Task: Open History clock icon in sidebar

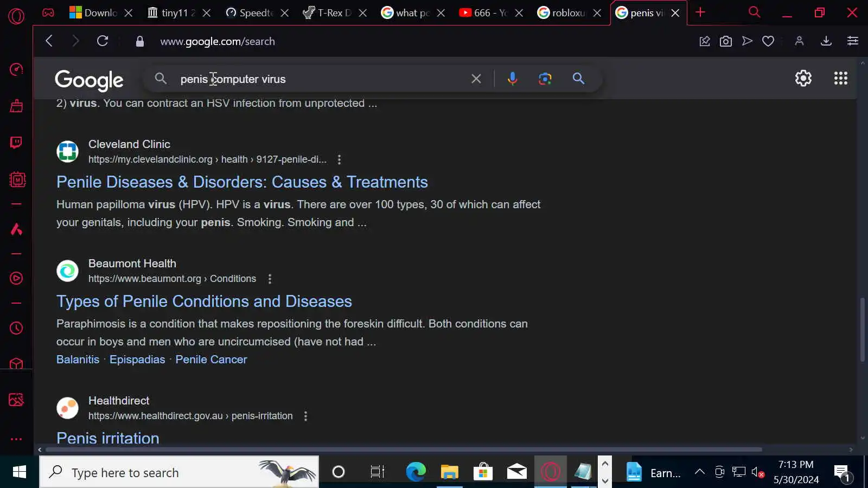Action: pos(16,328)
